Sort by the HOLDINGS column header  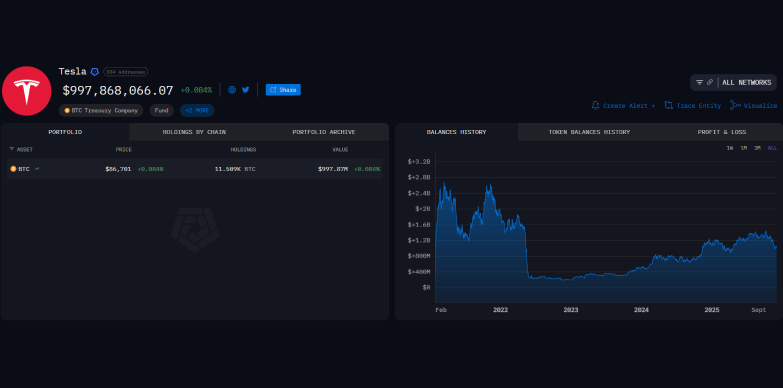coord(243,149)
